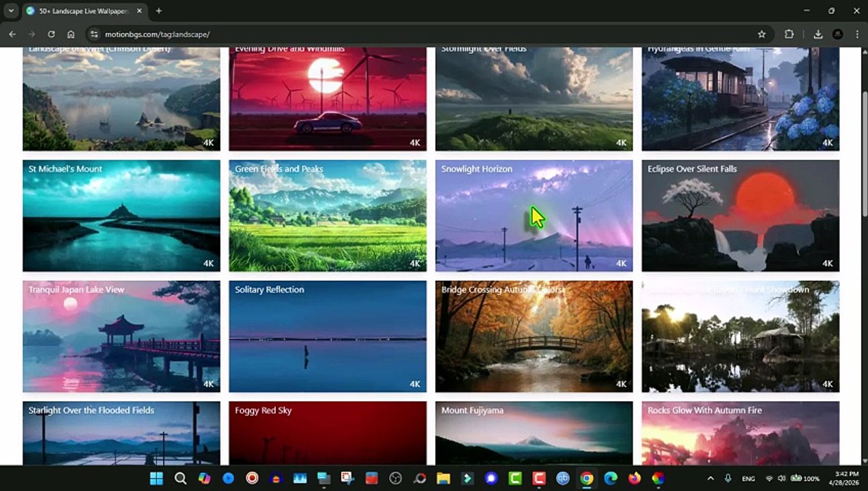
Task: Open the Evening Drive and Windmills wallpaper
Action: point(328,99)
